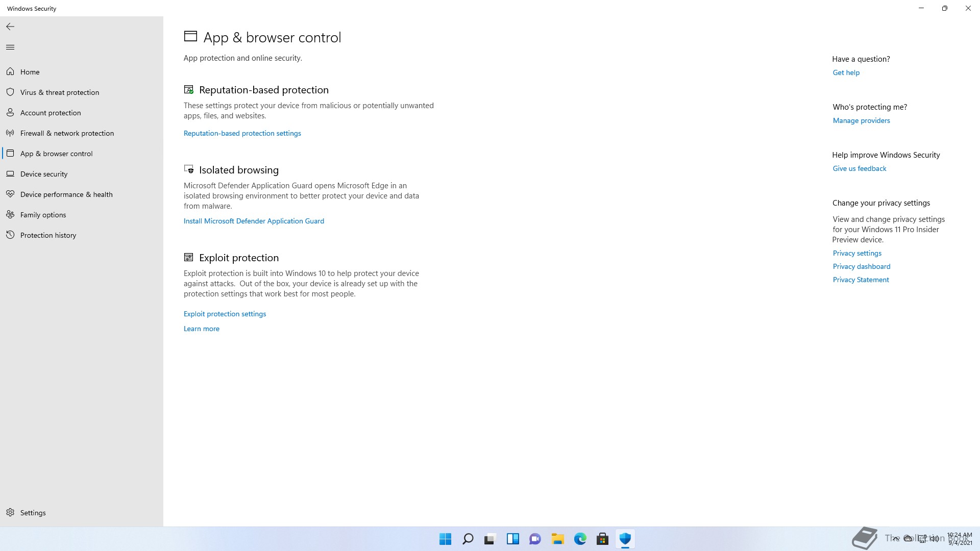The image size is (980, 551).
Task: Open Widgets from taskbar
Action: pos(512,539)
